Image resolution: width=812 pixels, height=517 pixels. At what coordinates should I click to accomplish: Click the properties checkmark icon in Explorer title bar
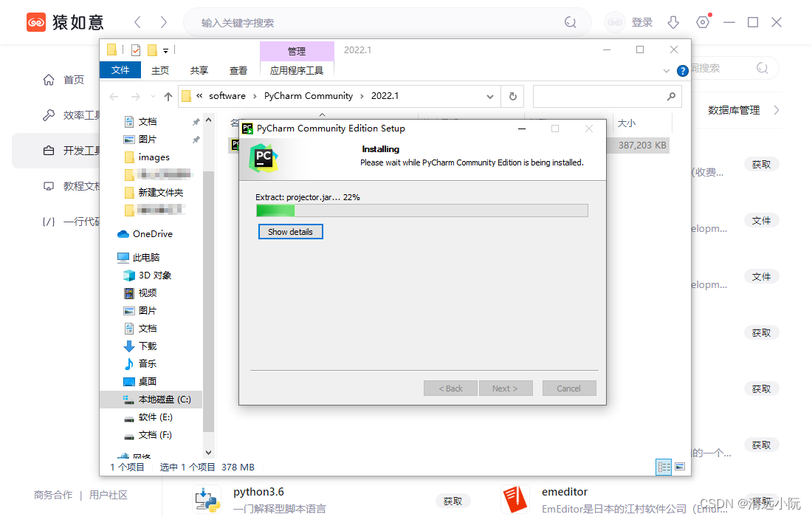[x=136, y=49]
